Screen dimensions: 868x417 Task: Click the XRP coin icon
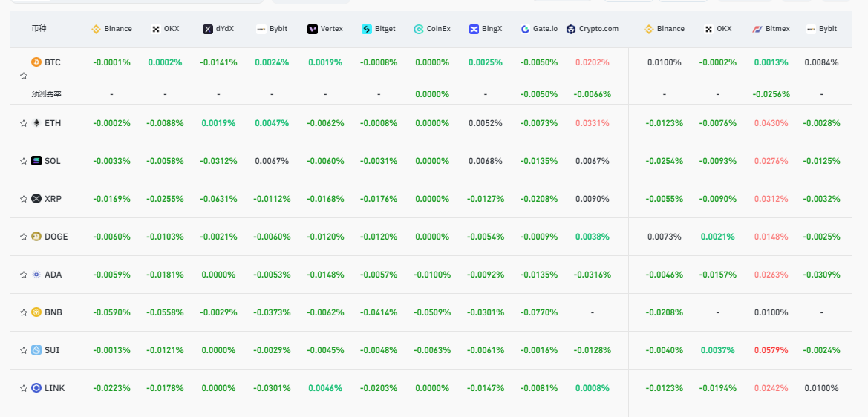tap(36, 199)
